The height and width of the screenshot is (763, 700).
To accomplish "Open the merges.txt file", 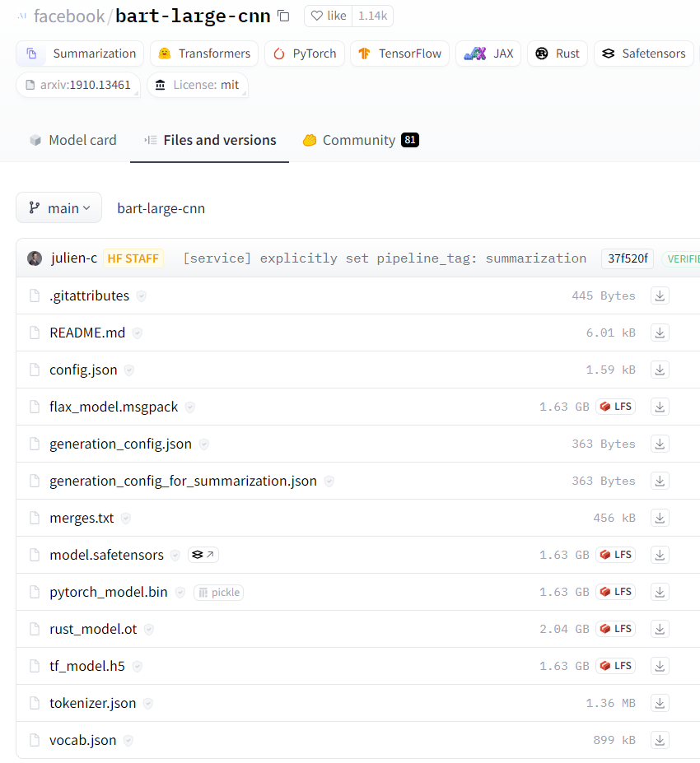I will click(x=82, y=518).
